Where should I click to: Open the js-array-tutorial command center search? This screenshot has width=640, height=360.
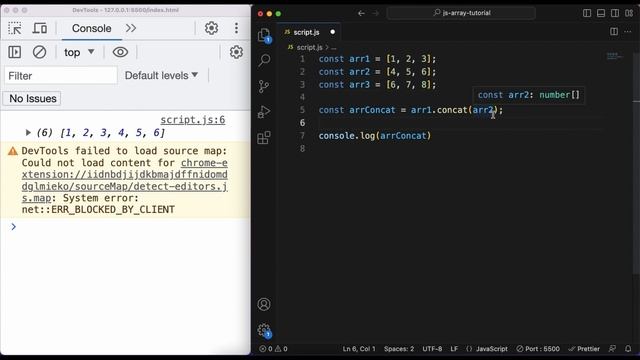point(461,13)
